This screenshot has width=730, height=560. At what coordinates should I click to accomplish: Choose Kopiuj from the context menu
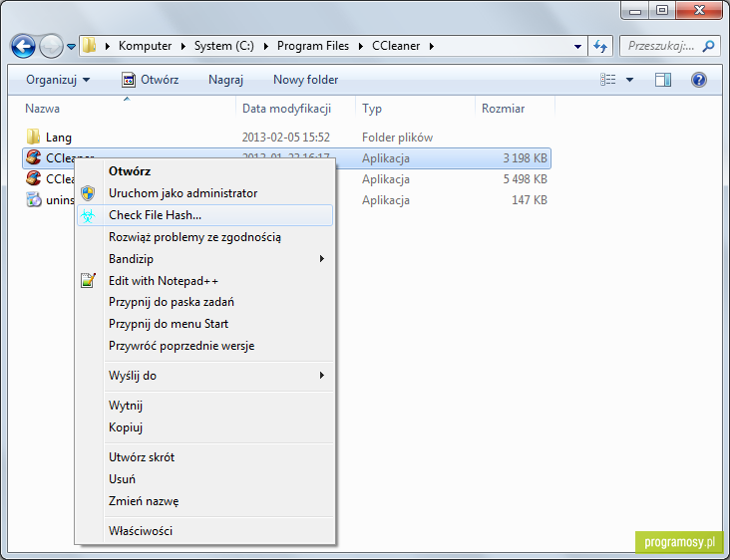pos(204,427)
